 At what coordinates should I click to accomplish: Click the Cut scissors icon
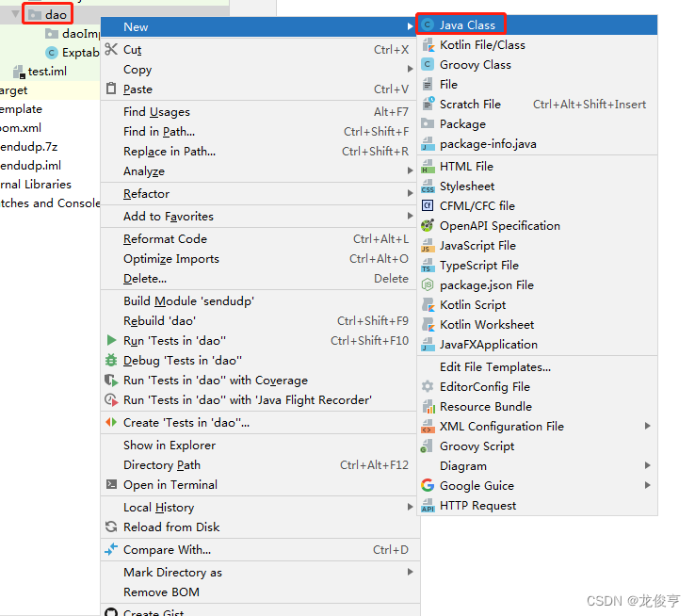click(111, 49)
